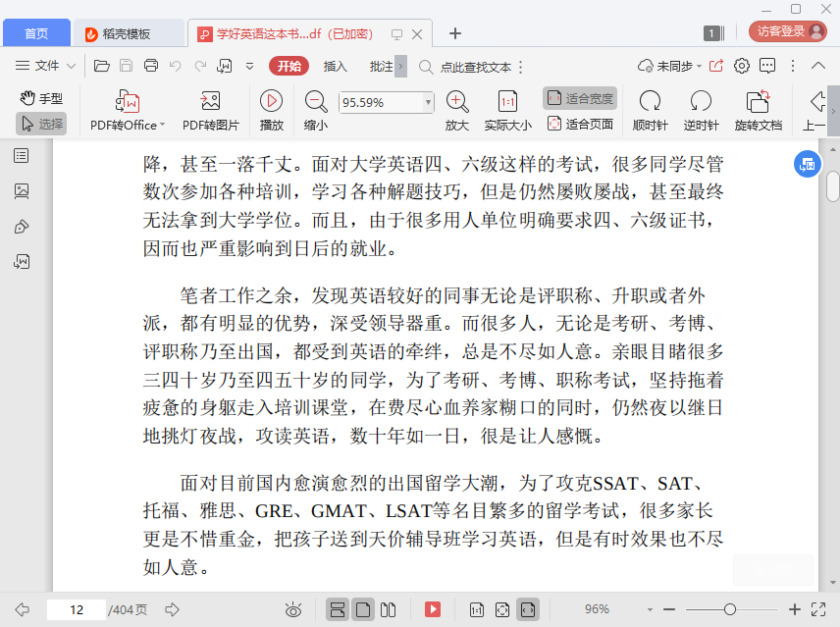Viewport: 840px width, 627px height.
Task: Open the sidebar PDF conversion panel icon
Action: 22,261
